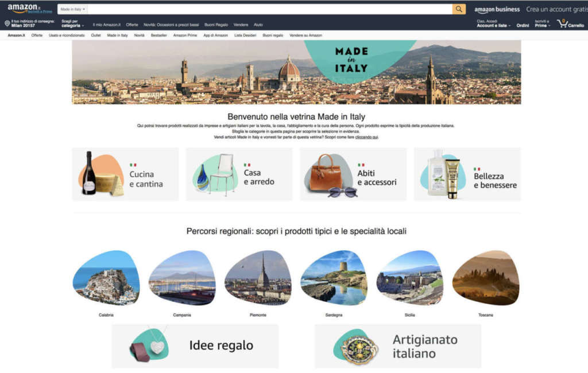Click the Piemonte text label

[258, 315]
